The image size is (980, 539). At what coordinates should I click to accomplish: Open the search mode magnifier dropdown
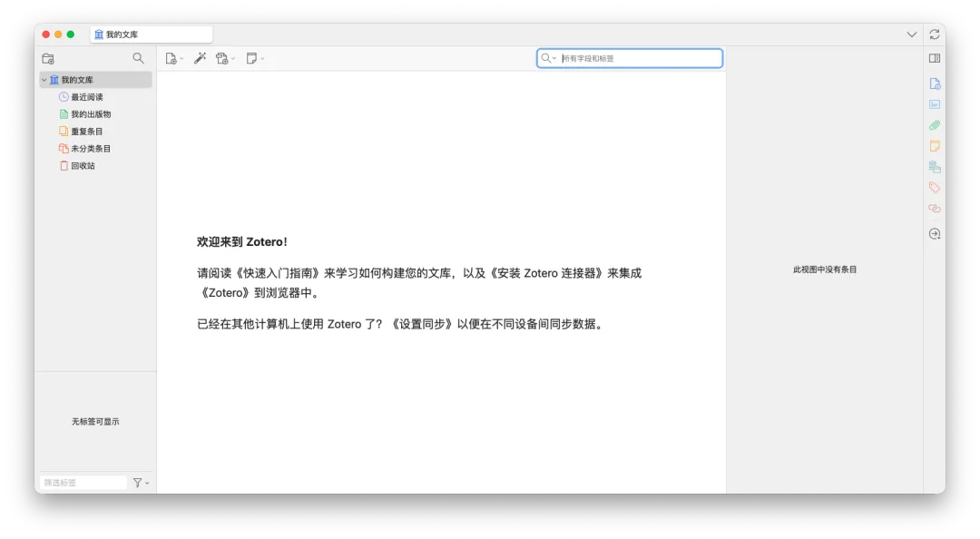tap(548, 58)
